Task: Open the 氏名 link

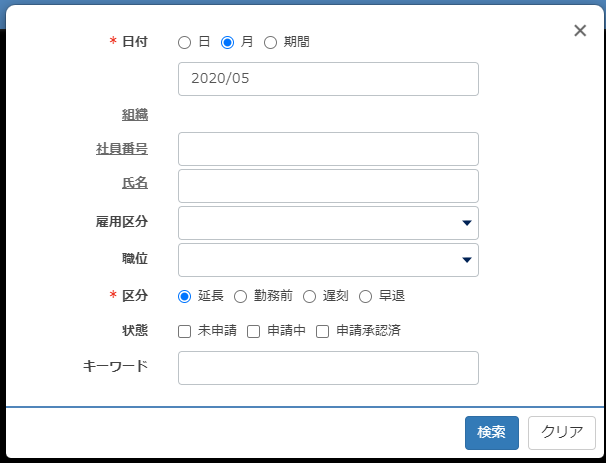Action: (x=135, y=183)
